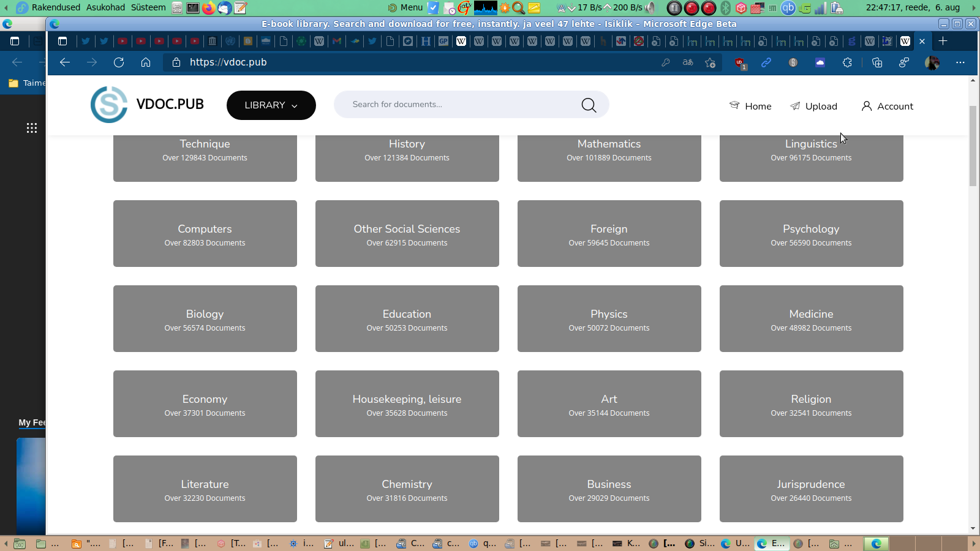Go to the Home link
The height and width of the screenshot is (551, 980).
pyautogui.click(x=750, y=106)
